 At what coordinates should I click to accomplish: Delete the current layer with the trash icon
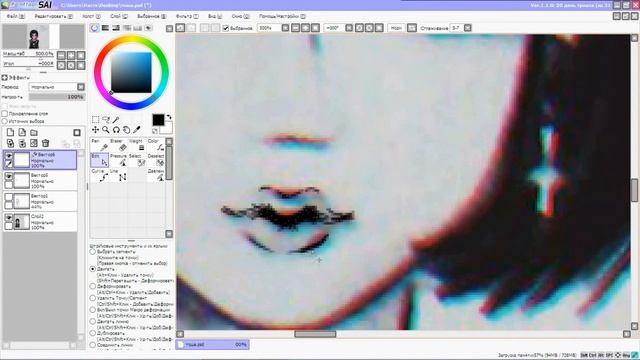click(x=46, y=143)
